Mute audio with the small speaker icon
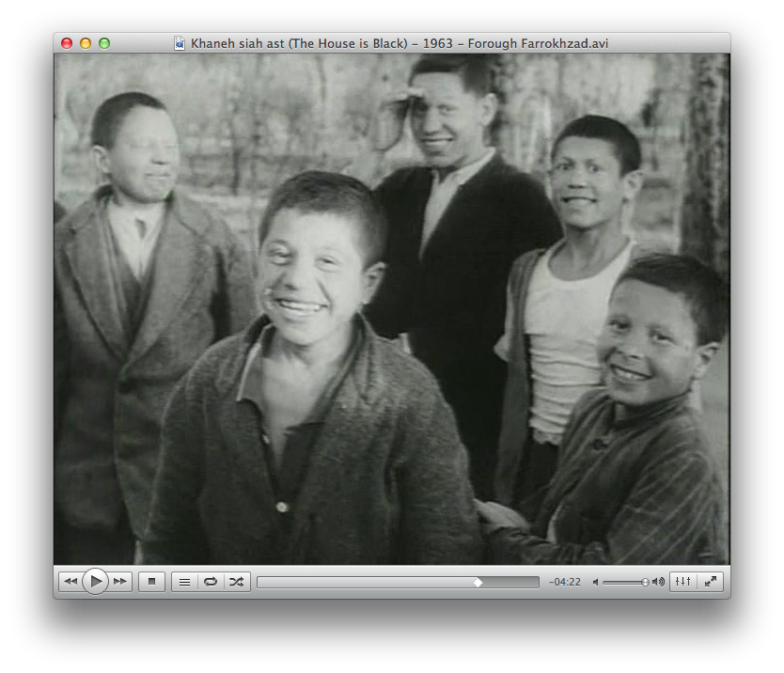Viewport: 784px width, 673px height. tap(595, 582)
